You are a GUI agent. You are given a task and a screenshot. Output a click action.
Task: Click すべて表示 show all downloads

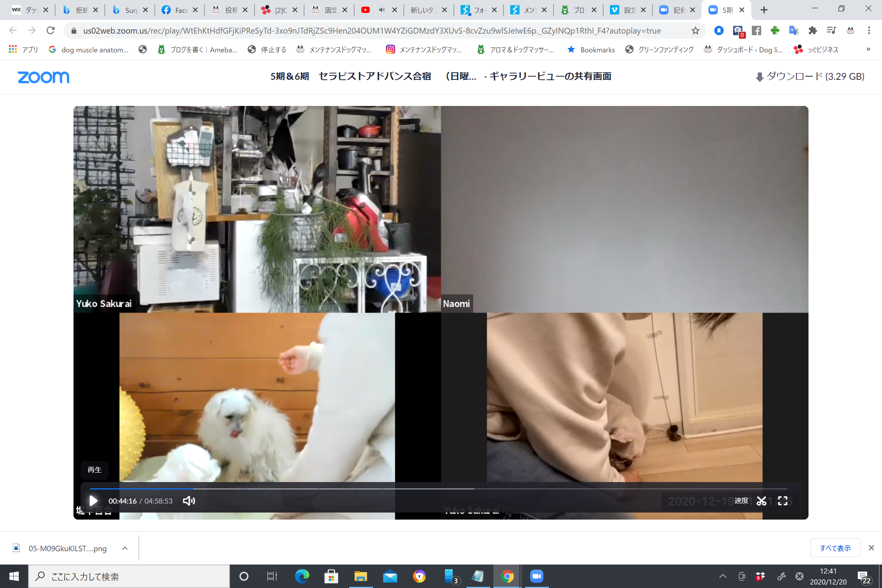tap(835, 548)
